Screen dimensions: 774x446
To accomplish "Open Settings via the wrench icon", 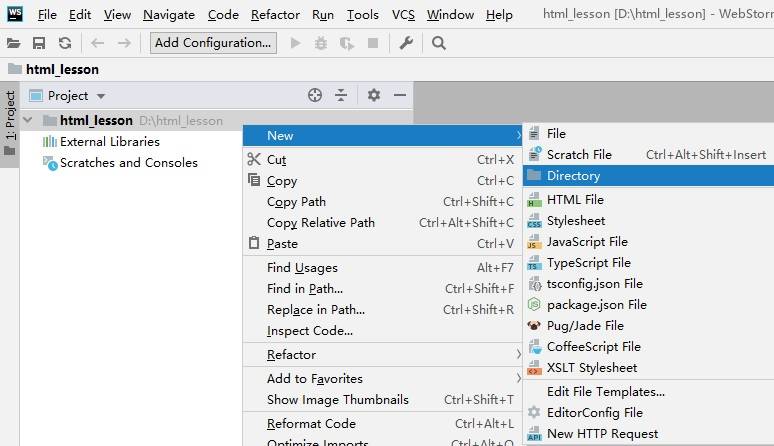I will 406,43.
